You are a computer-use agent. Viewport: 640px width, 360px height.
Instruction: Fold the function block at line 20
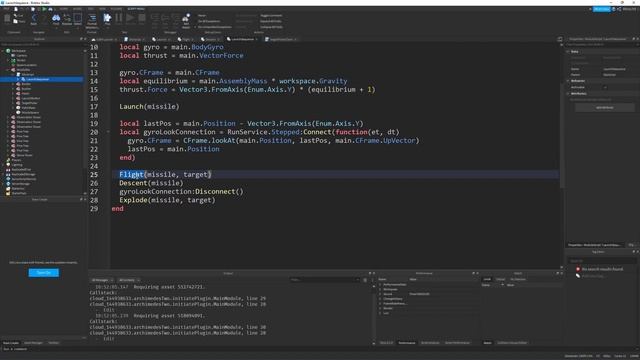(108, 132)
